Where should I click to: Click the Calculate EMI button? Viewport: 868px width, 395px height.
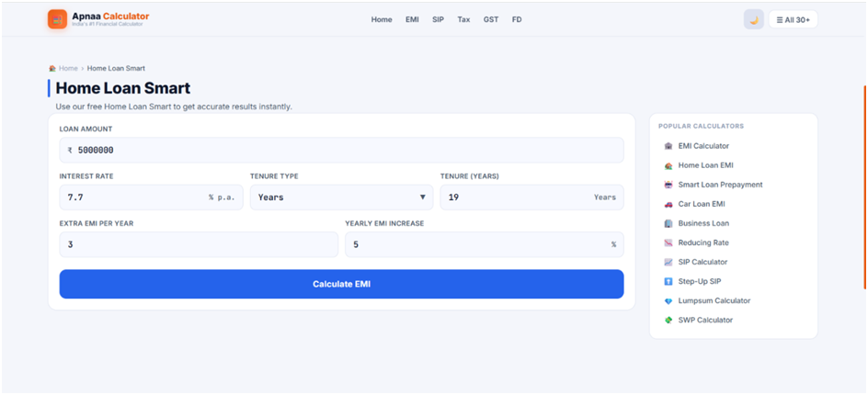coord(341,284)
